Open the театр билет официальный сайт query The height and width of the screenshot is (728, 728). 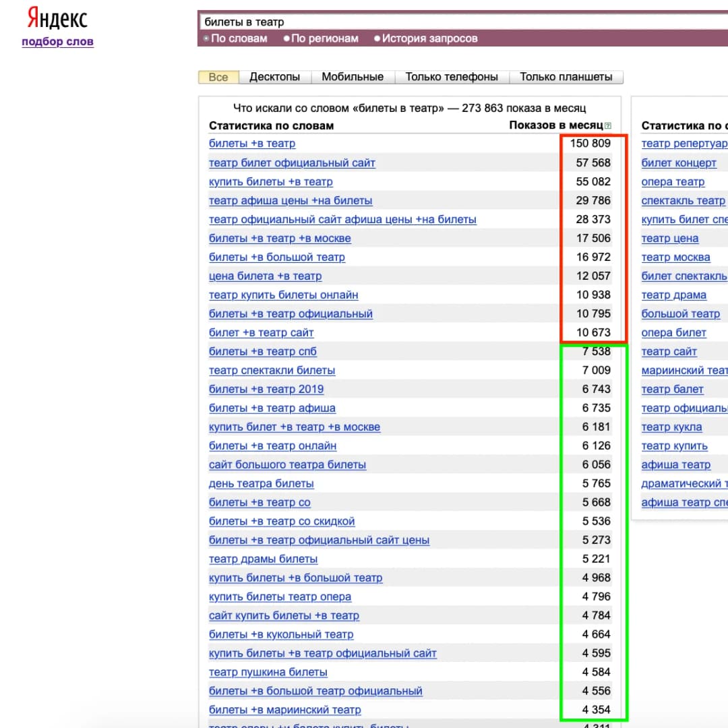click(x=292, y=163)
